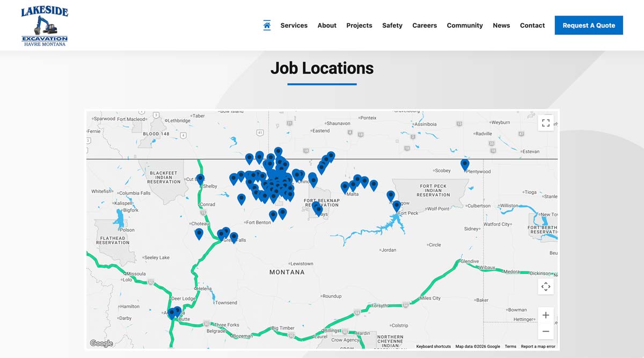Click the Roundup map label
The width and height of the screenshot is (644, 358).
tap(332, 296)
